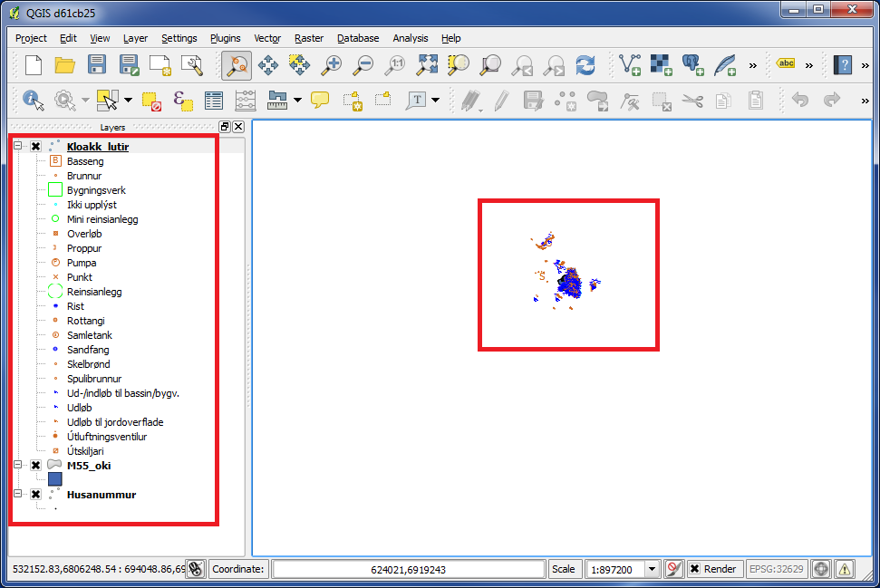Click the Refresh map icon
The width and height of the screenshot is (880, 588).
tap(585, 65)
